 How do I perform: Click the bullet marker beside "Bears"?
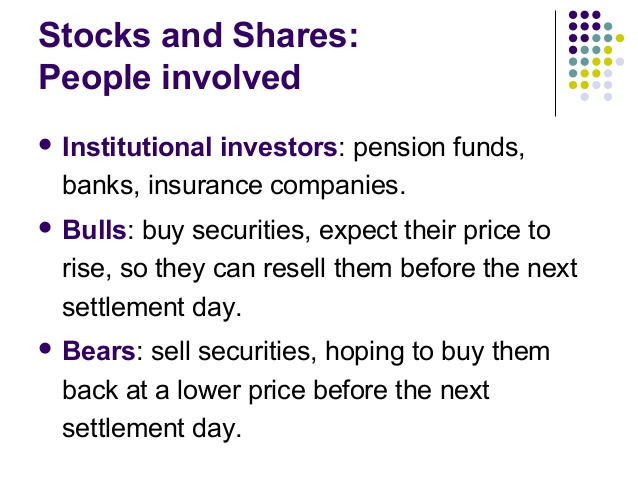coord(45,349)
